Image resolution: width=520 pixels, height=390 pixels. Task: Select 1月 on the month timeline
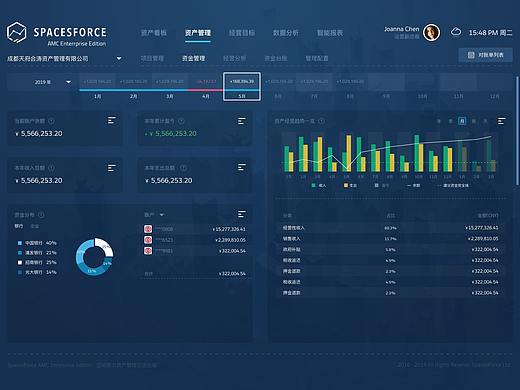(x=97, y=96)
